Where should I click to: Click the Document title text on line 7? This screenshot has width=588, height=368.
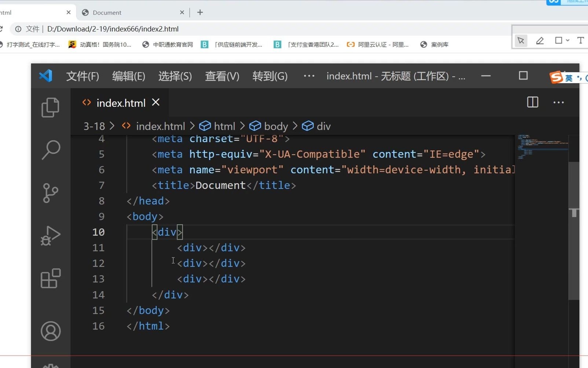[x=220, y=185]
